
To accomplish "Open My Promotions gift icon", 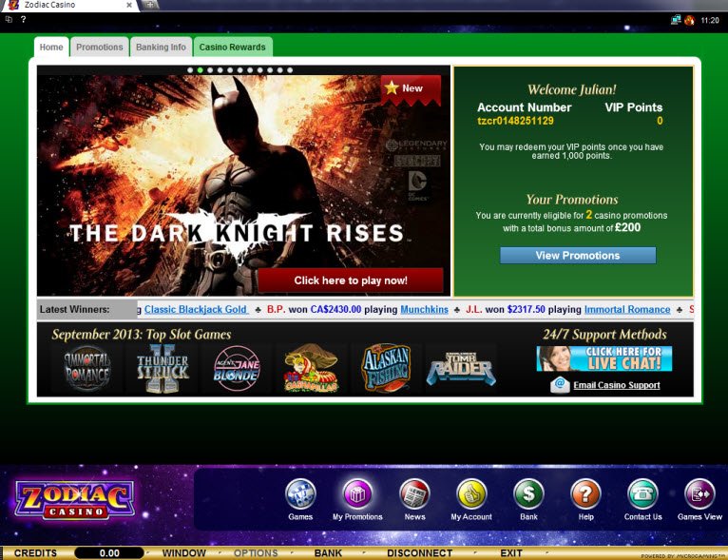I will (x=357, y=494).
